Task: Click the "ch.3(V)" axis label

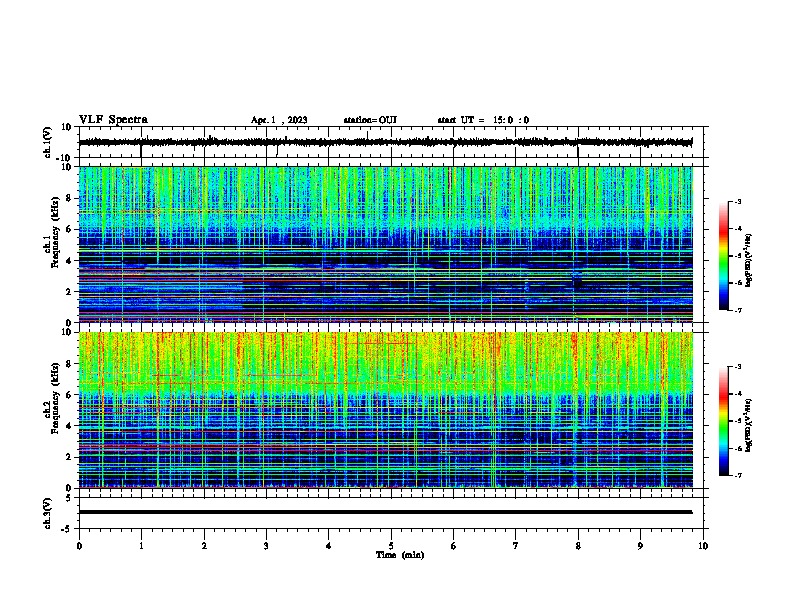Action: click(48, 514)
